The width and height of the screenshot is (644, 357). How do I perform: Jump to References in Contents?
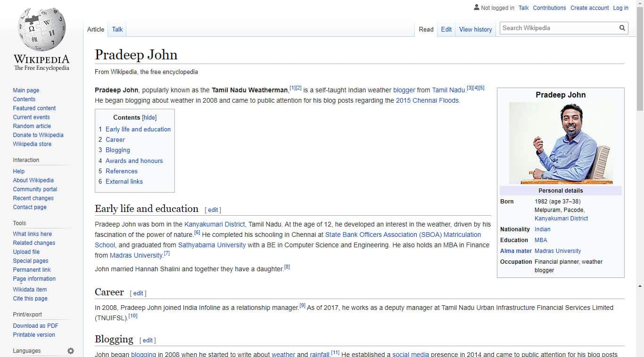(122, 171)
